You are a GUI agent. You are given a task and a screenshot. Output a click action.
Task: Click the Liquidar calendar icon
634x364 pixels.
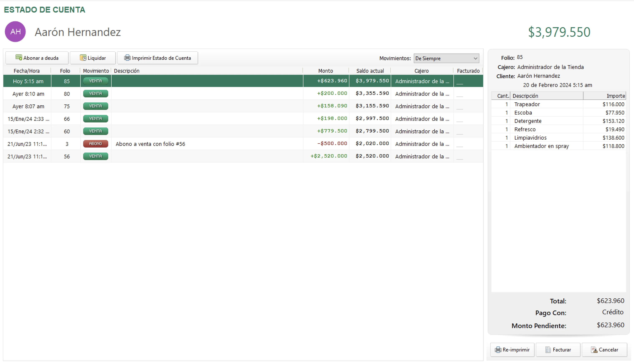(x=83, y=58)
